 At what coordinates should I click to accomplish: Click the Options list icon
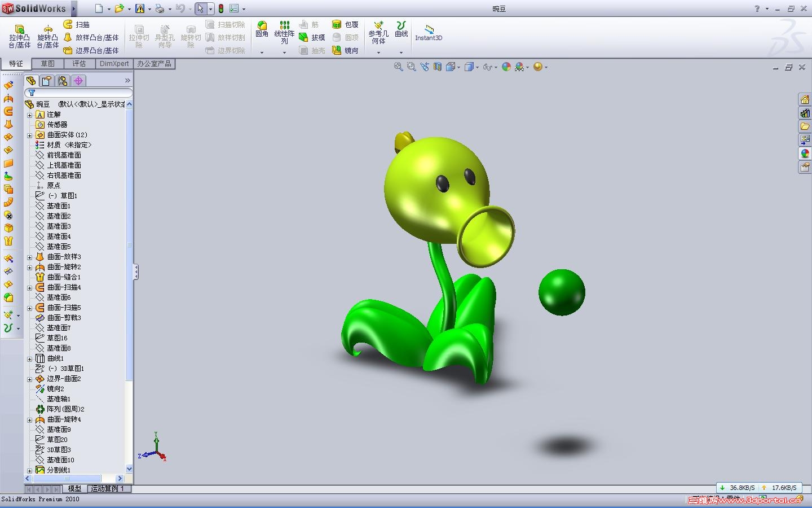(x=234, y=8)
